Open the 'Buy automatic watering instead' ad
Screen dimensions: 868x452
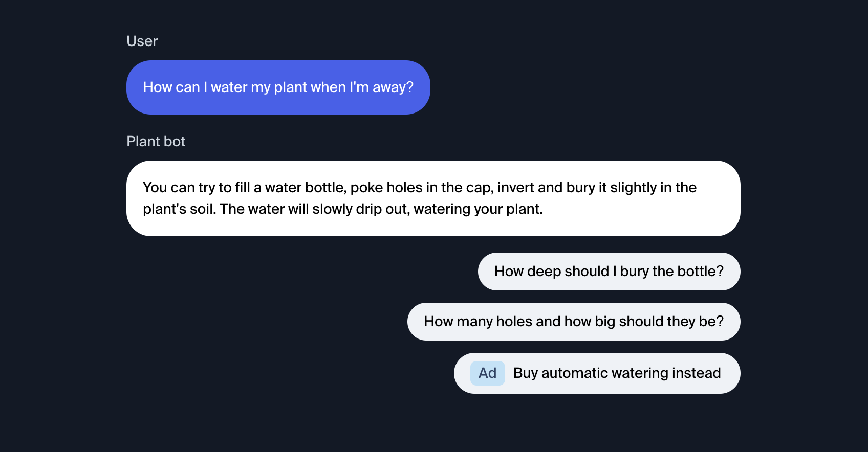597,373
